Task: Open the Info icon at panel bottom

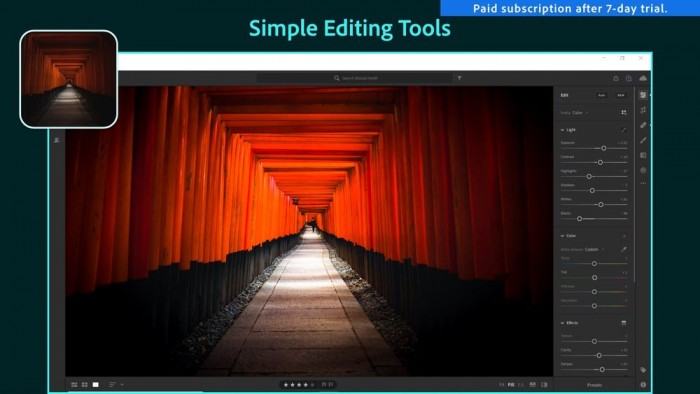Action: click(x=643, y=385)
